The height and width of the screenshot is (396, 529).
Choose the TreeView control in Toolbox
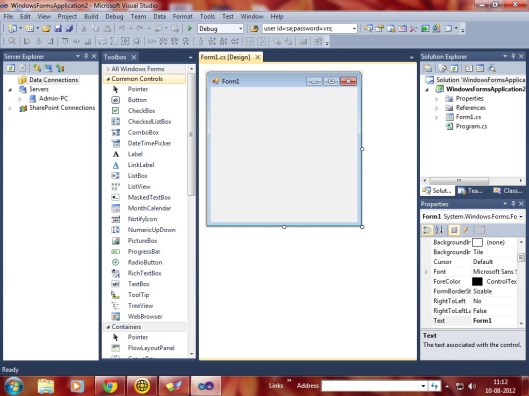140,305
